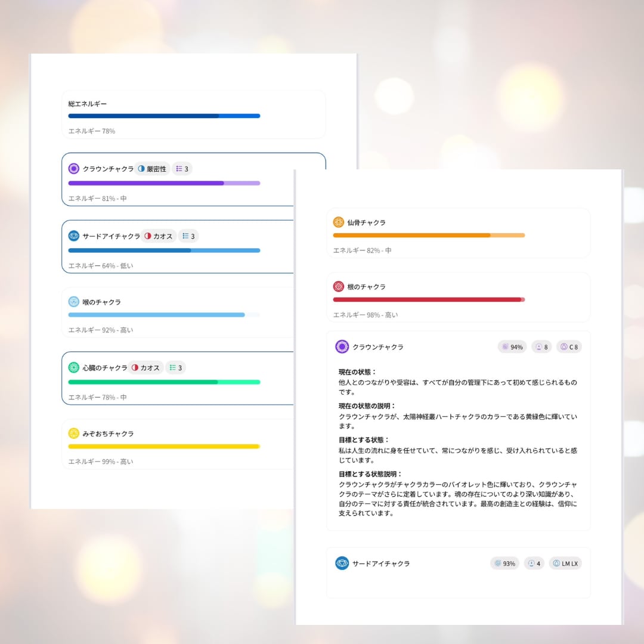The height and width of the screenshot is (644, 644).
Task: Click the サードアイチャクラ title in detail card
Action: [x=381, y=563]
